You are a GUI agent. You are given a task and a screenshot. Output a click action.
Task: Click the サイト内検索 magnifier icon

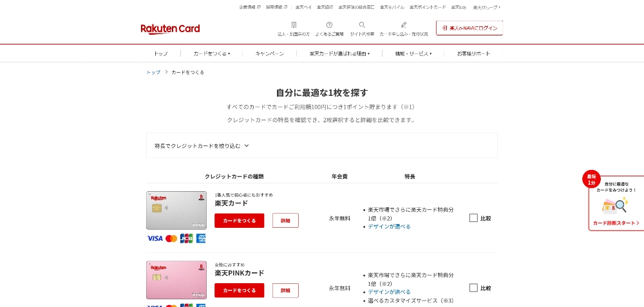pyautogui.click(x=362, y=25)
